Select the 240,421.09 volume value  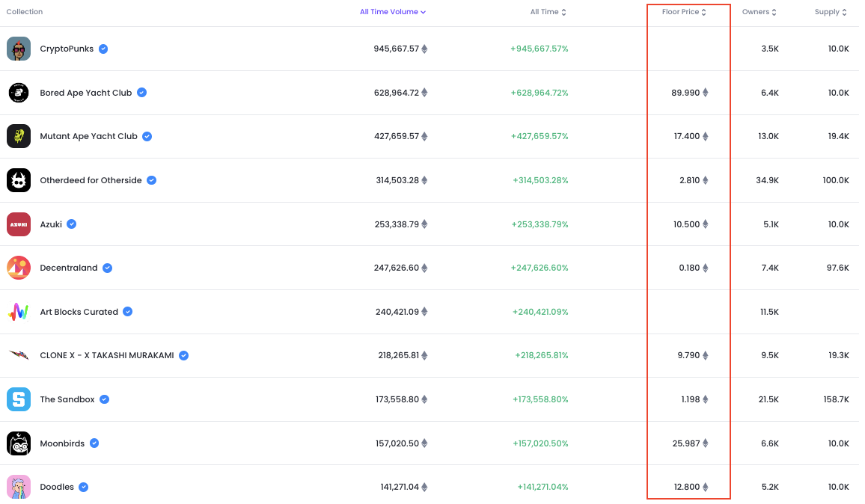[397, 312]
